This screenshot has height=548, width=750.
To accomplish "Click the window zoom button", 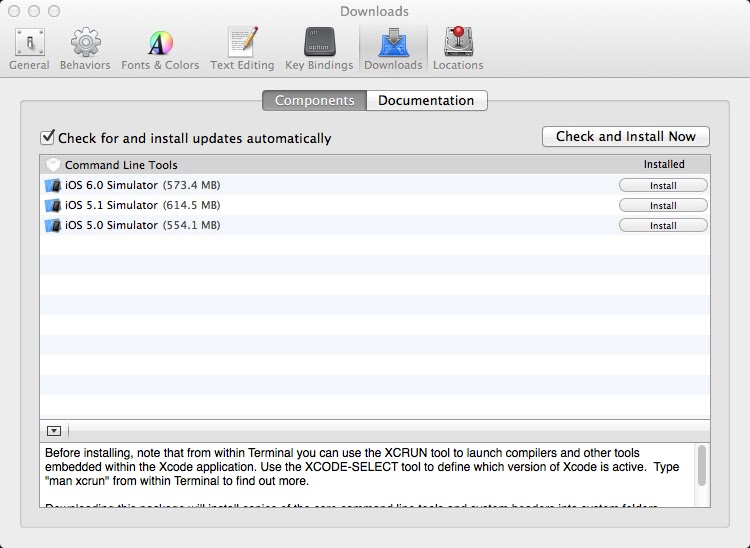I will pos(54,11).
